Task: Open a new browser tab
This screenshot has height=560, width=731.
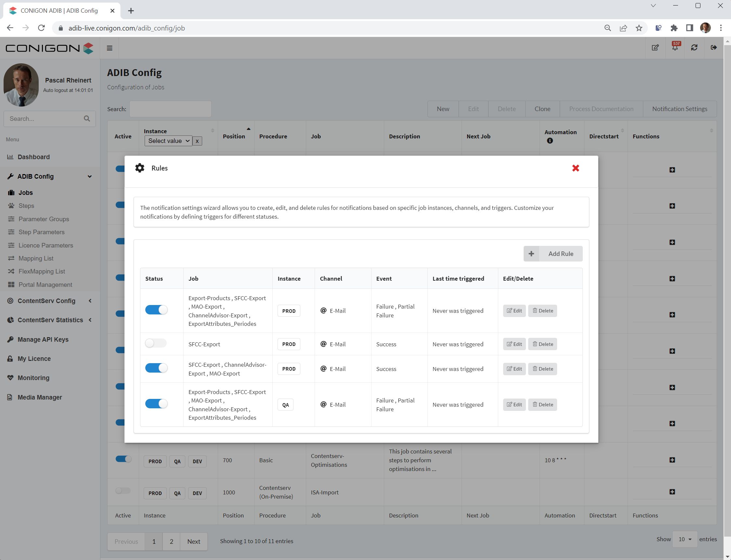Action: point(131,11)
